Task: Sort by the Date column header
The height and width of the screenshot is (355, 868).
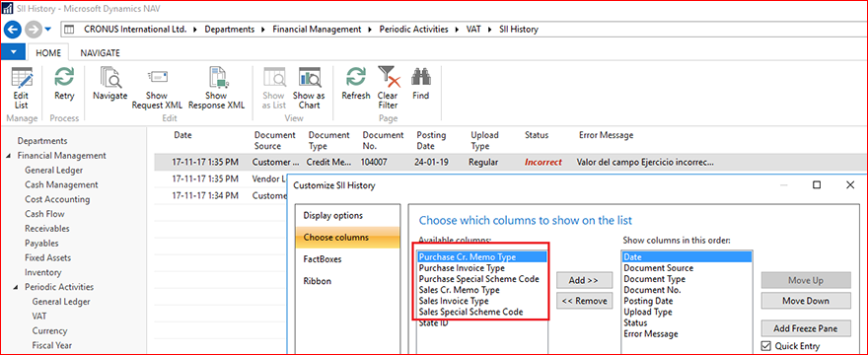Action: 182,135
